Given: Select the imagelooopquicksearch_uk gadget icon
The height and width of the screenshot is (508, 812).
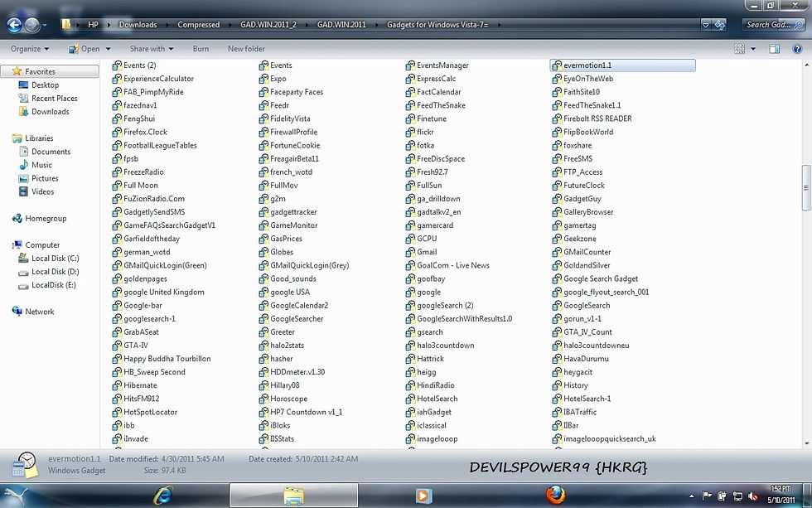Looking at the screenshot, I should click(x=557, y=439).
